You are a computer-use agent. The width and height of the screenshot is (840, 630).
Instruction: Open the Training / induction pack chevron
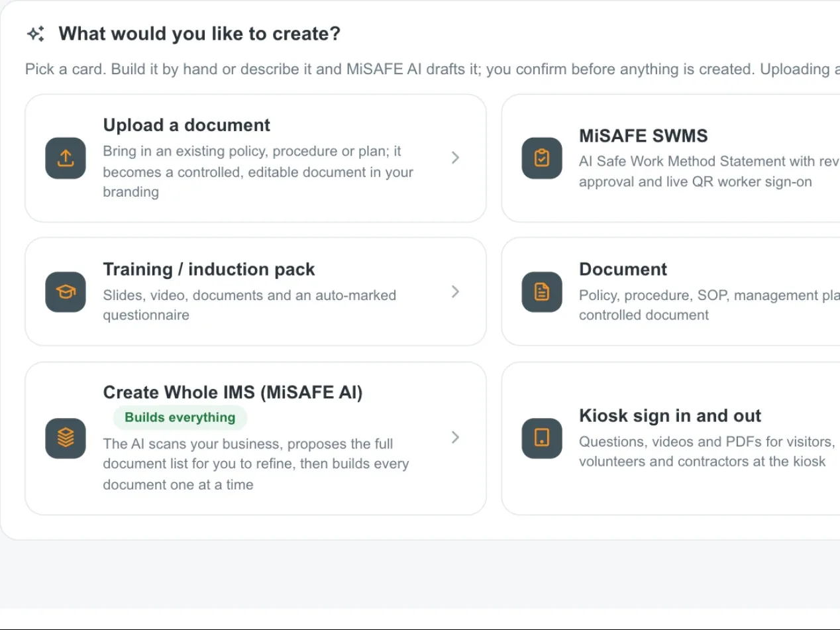455,291
